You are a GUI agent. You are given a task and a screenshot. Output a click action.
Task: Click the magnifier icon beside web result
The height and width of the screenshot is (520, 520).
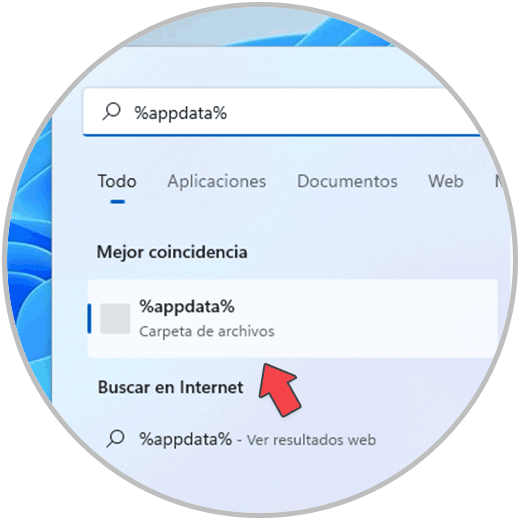[x=115, y=439]
